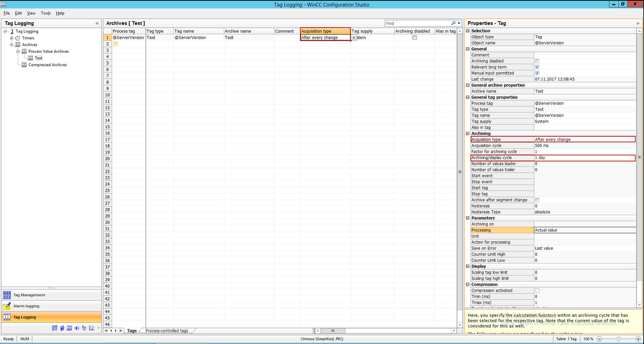This screenshot has height=344, width=644.
Task: Select row header 1 in table
Action: pyautogui.click(x=107, y=38)
